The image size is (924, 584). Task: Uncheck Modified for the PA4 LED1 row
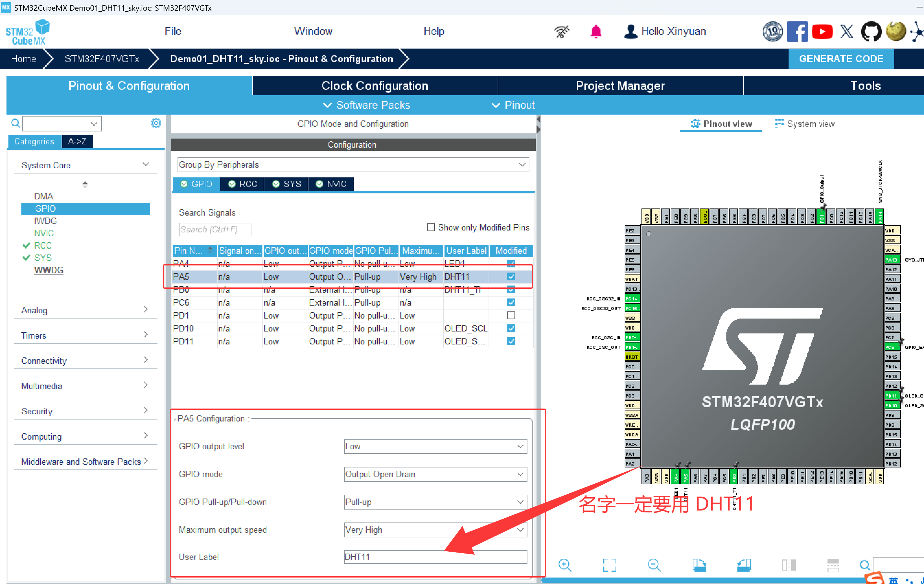511,264
